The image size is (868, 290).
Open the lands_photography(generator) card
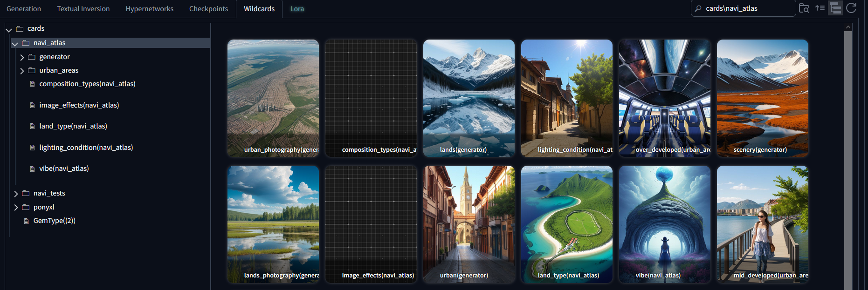[x=273, y=224]
